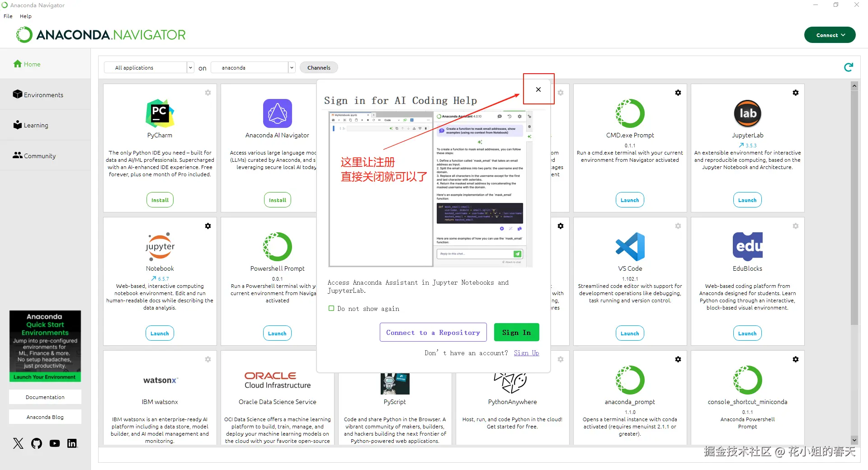The height and width of the screenshot is (470, 868).
Task: Click the Anaconda AI Navigator icon
Action: click(x=277, y=113)
